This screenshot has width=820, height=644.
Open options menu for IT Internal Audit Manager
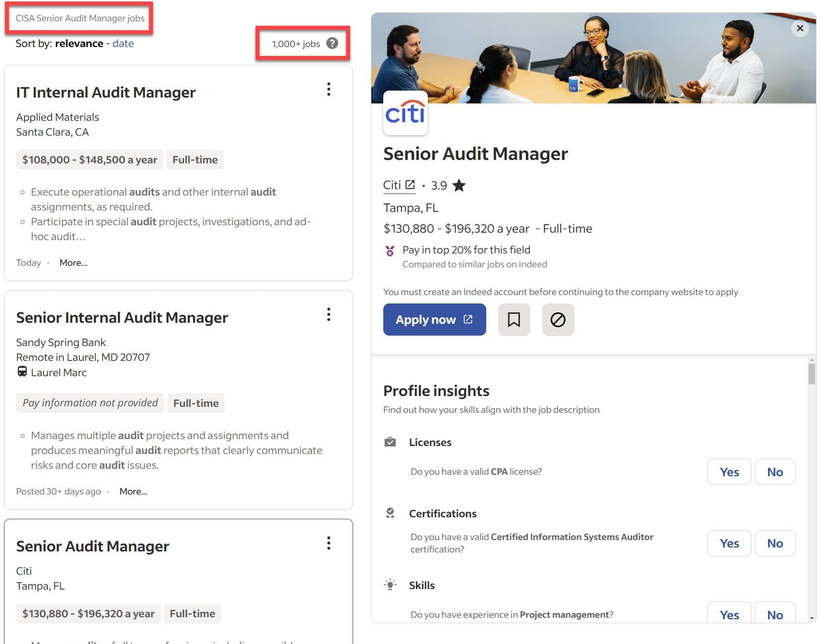tap(328, 89)
